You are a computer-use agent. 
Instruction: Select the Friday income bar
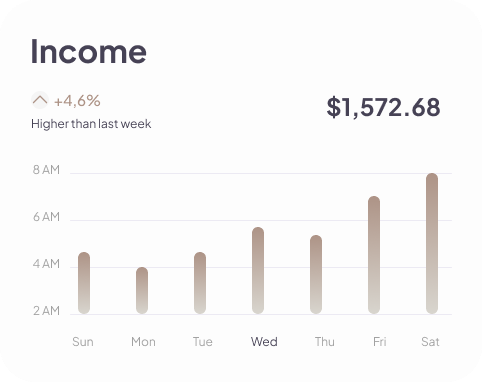(374, 255)
